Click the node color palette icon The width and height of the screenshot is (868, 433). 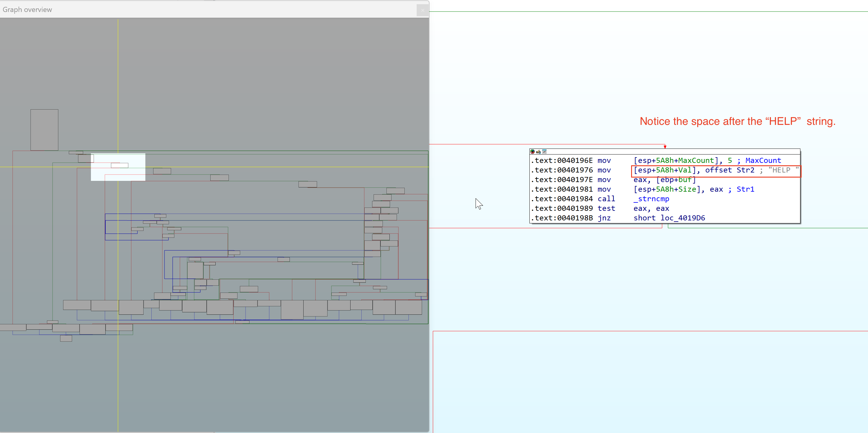[x=532, y=152]
